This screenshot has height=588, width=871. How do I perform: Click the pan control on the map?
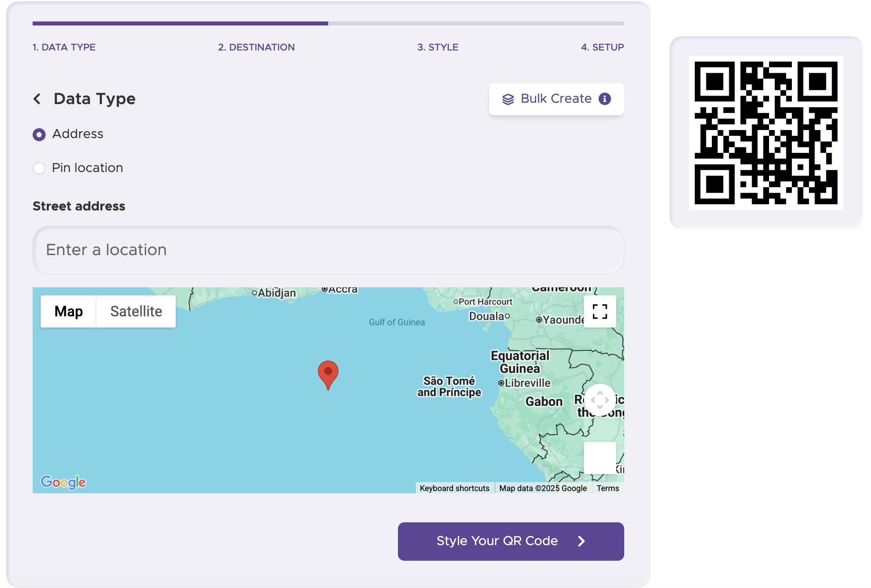tap(600, 399)
